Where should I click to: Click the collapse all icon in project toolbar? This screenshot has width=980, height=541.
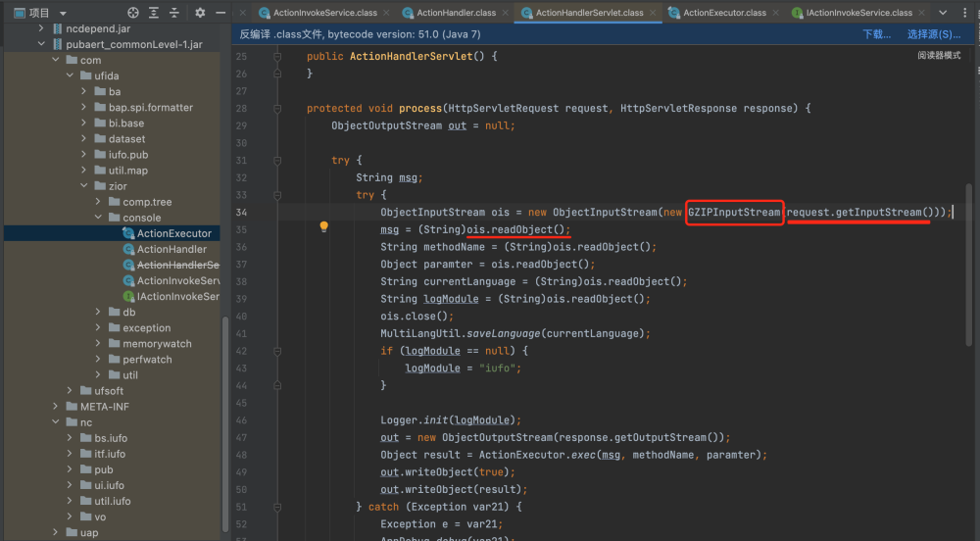(174, 13)
